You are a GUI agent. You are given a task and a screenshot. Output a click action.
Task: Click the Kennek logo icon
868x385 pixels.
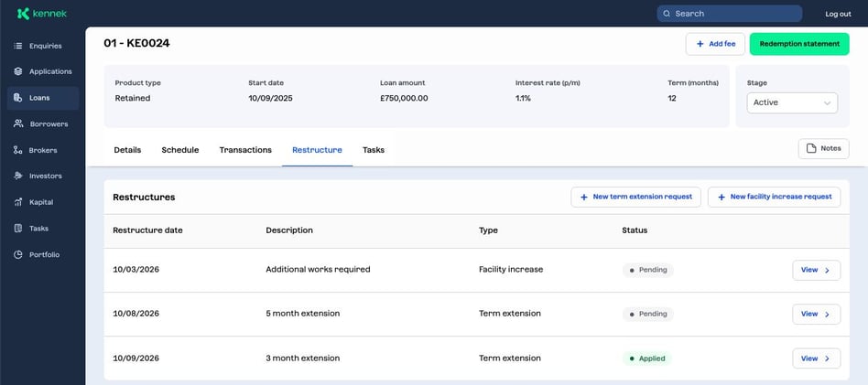(23, 14)
